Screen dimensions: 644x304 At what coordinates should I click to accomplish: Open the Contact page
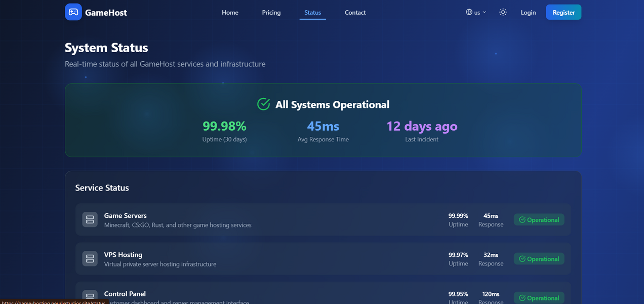click(x=355, y=12)
